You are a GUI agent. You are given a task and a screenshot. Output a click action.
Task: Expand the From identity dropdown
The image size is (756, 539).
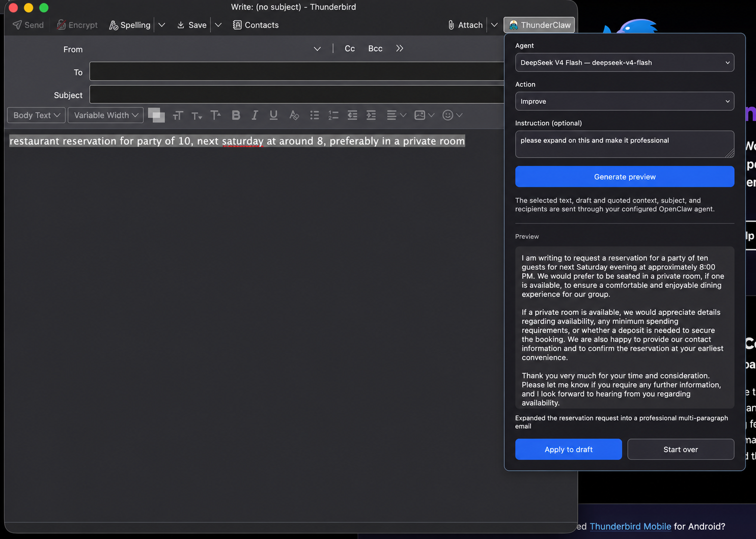(x=317, y=49)
